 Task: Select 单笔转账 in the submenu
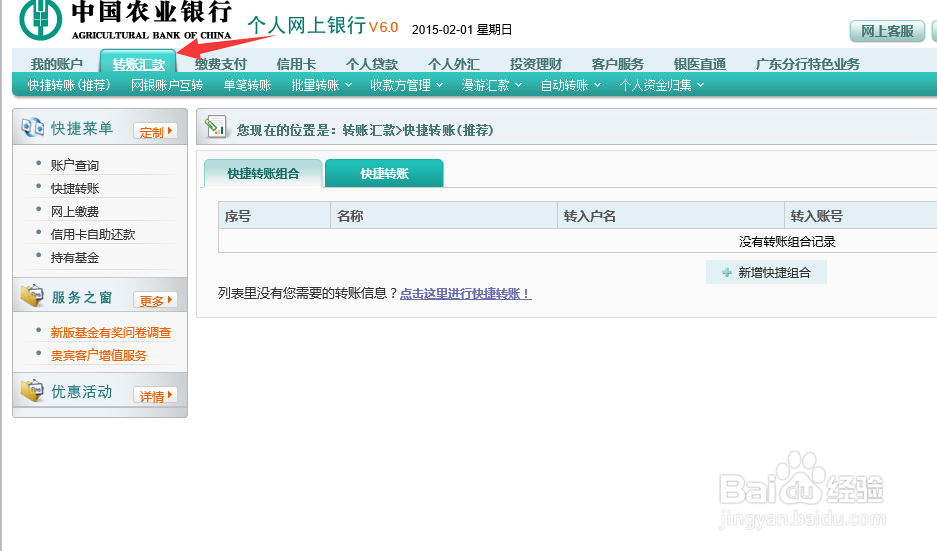tap(247, 85)
